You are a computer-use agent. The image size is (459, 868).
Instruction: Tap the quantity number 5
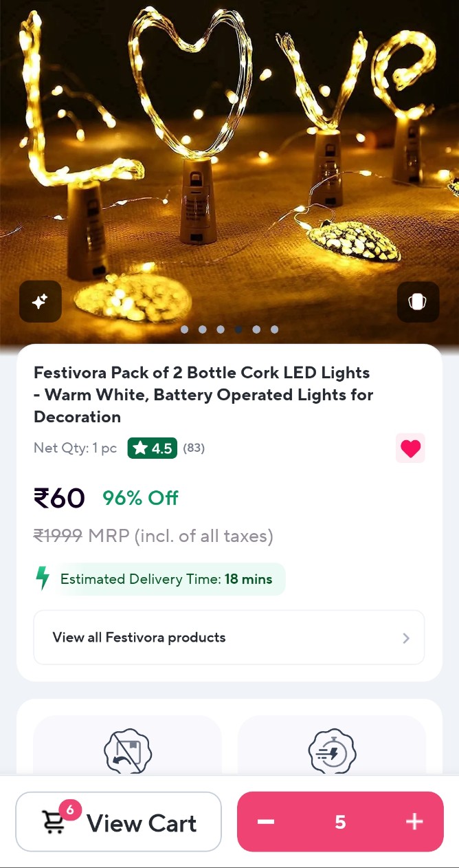pos(340,822)
